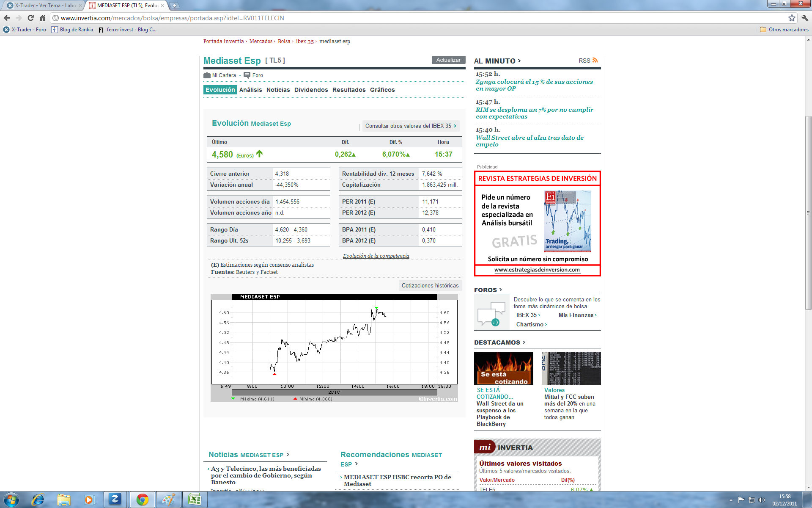
Task: Open the Foro speech bubble icon
Action: click(247, 75)
